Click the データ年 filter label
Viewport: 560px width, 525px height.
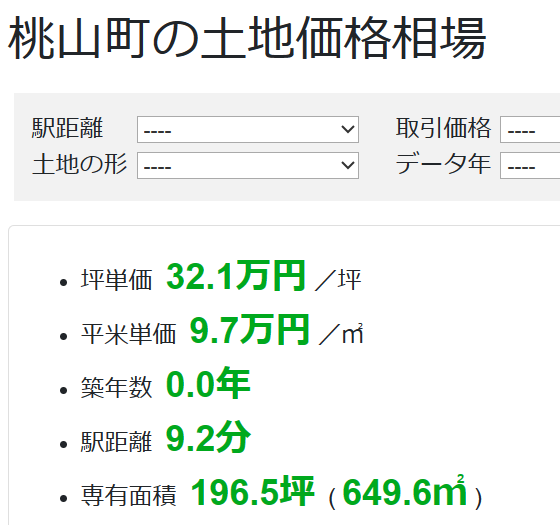coord(443,164)
